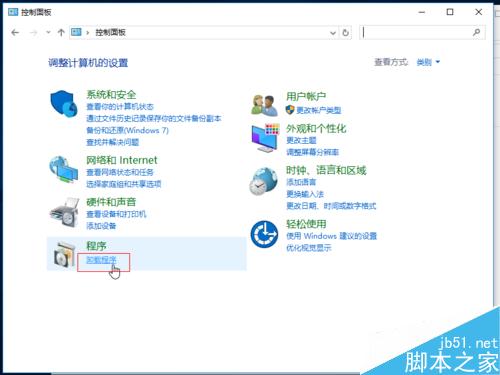500x375 pixels.
Task: Open 硬件和声音 category heading
Action: pyautogui.click(x=111, y=202)
